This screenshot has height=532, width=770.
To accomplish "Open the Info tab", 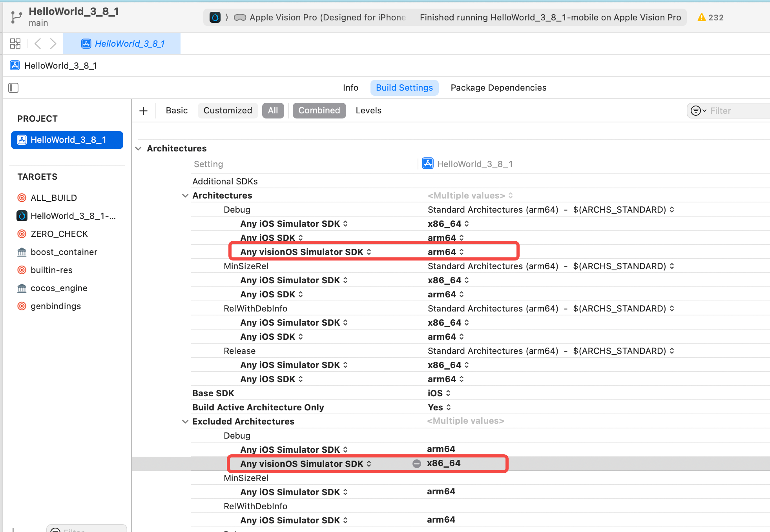I will coord(350,88).
